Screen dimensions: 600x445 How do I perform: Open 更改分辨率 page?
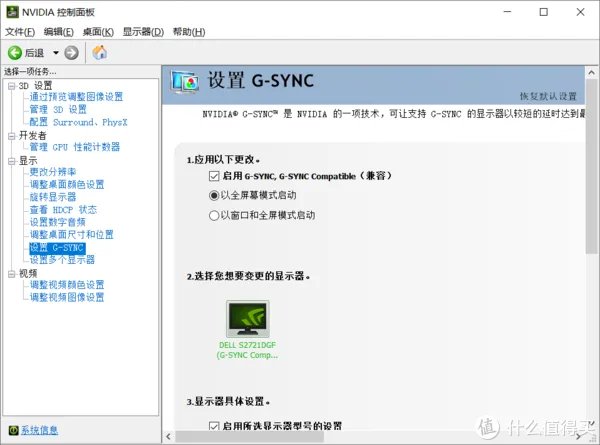point(53,172)
